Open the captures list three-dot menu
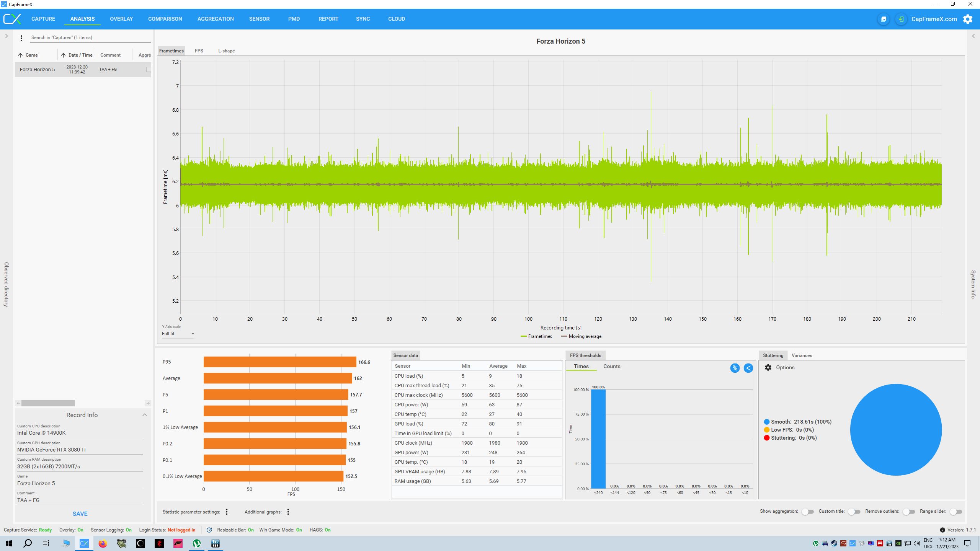The height and width of the screenshot is (551, 980). 21,38
